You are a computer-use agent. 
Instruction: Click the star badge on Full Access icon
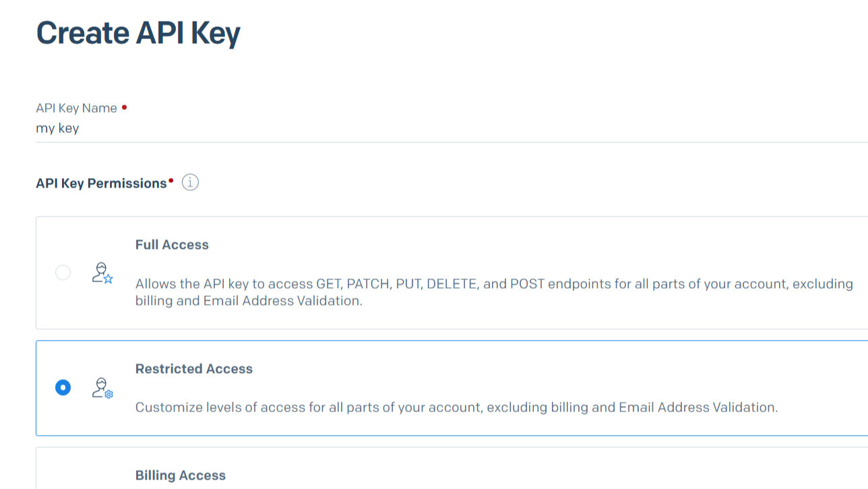pyautogui.click(x=108, y=278)
